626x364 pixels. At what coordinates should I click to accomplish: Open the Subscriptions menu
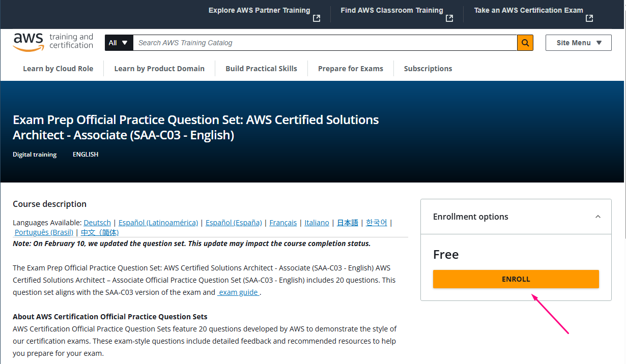[x=428, y=69]
